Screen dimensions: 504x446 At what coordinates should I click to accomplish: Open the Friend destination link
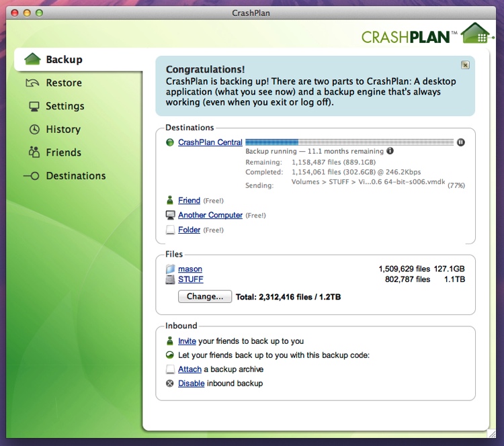(189, 201)
